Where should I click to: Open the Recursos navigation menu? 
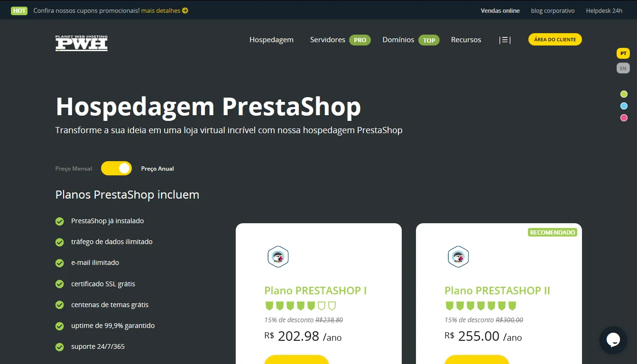pos(466,40)
